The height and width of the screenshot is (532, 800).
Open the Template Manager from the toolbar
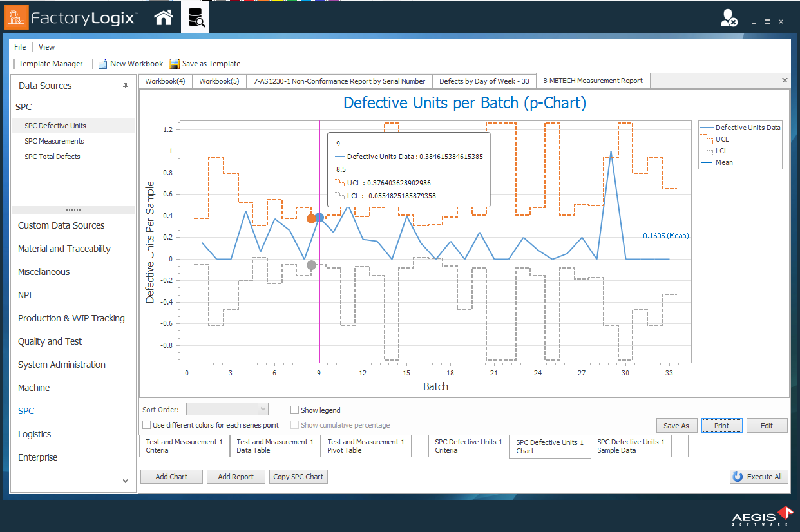50,64
